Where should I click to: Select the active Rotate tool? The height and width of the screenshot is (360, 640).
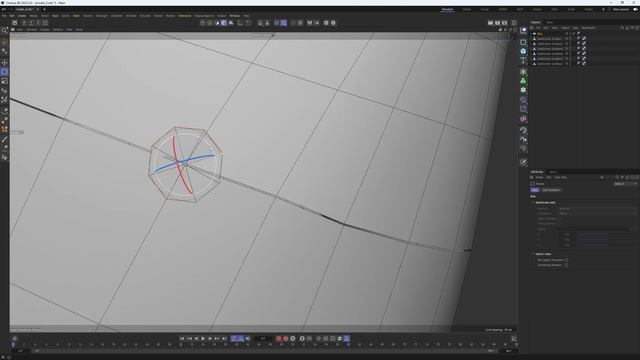(4, 72)
